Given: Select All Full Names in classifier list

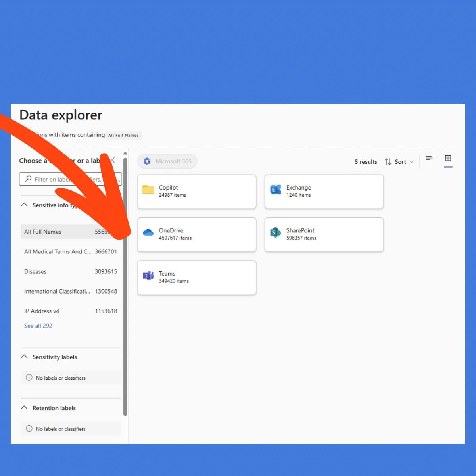Looking at the screenshot, I should point(71,232).
